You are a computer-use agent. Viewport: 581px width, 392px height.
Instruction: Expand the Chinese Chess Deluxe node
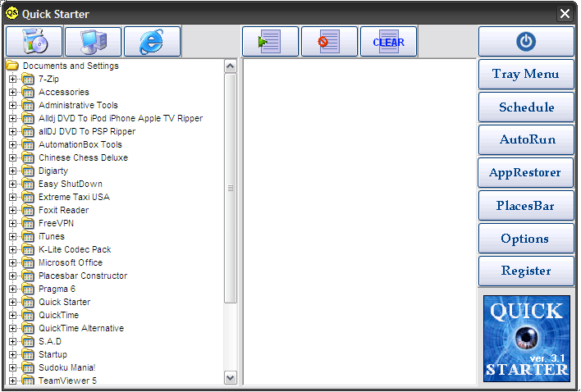[12, 157]
